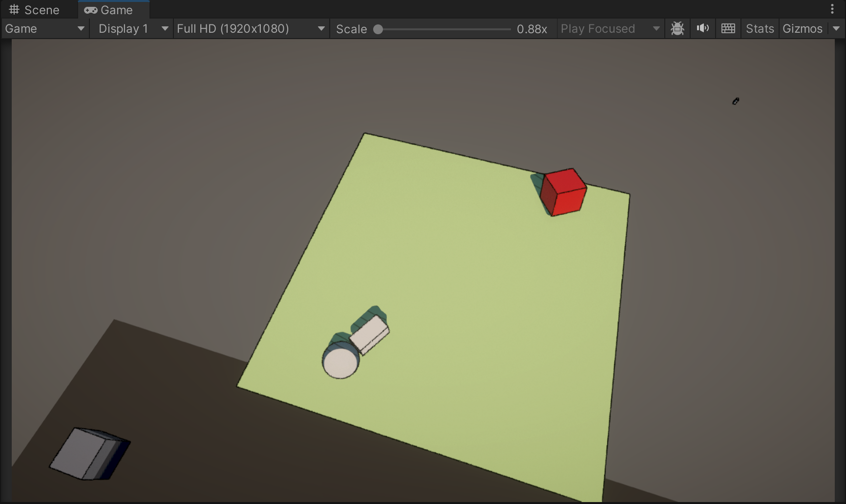The width and height of the screenshot is (846, 504).
Task: Open the three-dot panel options menu
Action: [832, 9]
